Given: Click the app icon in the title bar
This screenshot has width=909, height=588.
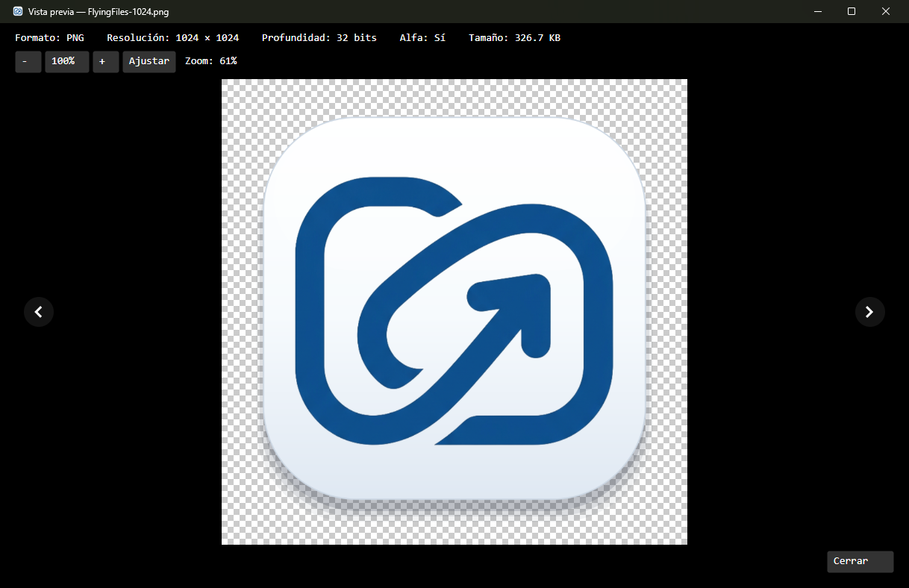Looking at the screenshot, I should pyautogui.click(x=18, y=12).
